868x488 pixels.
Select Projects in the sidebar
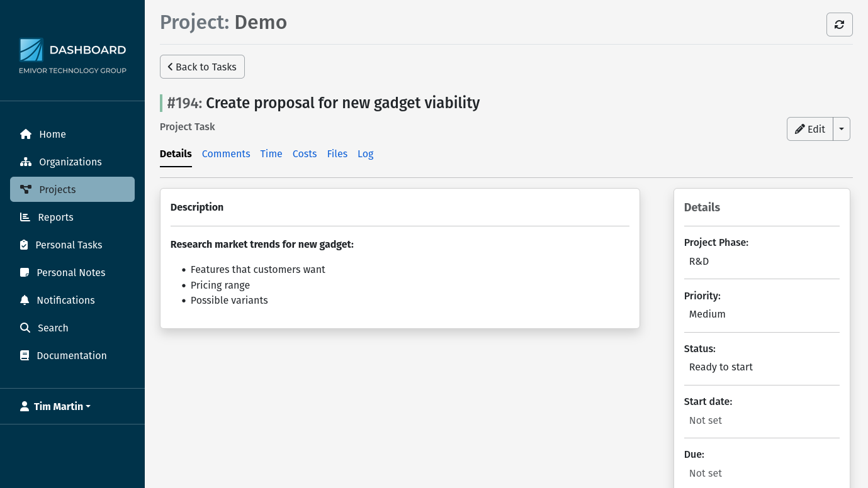click(72, 189)
